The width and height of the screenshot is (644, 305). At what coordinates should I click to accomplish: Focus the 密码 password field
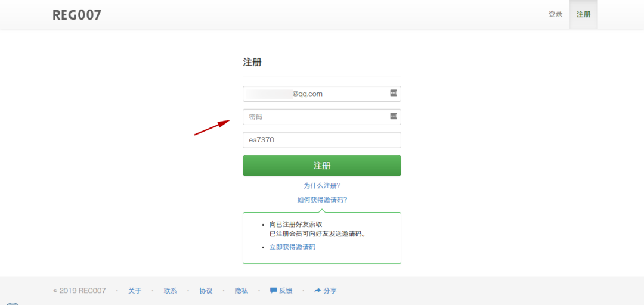(321, 117)
